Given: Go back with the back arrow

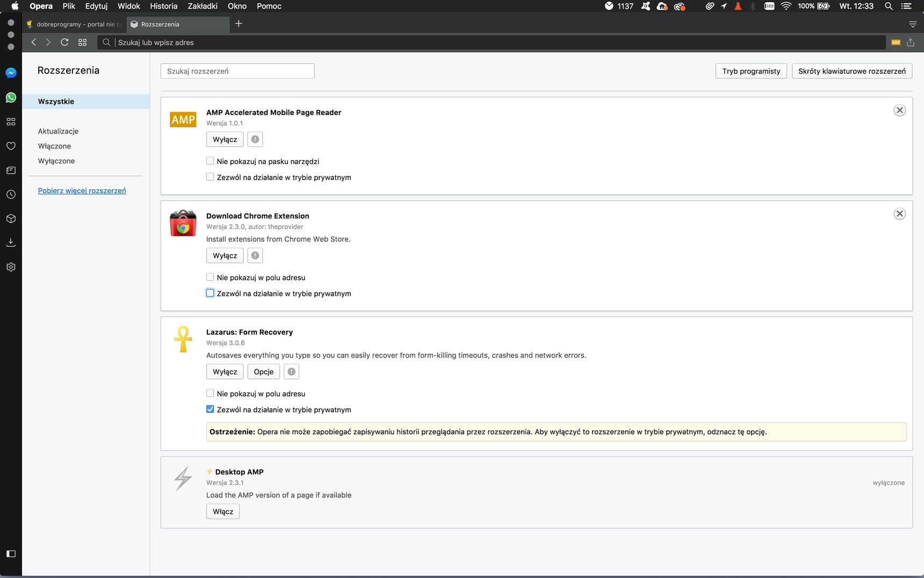Looking at the screenshot, I should click(x=34, y=42).
